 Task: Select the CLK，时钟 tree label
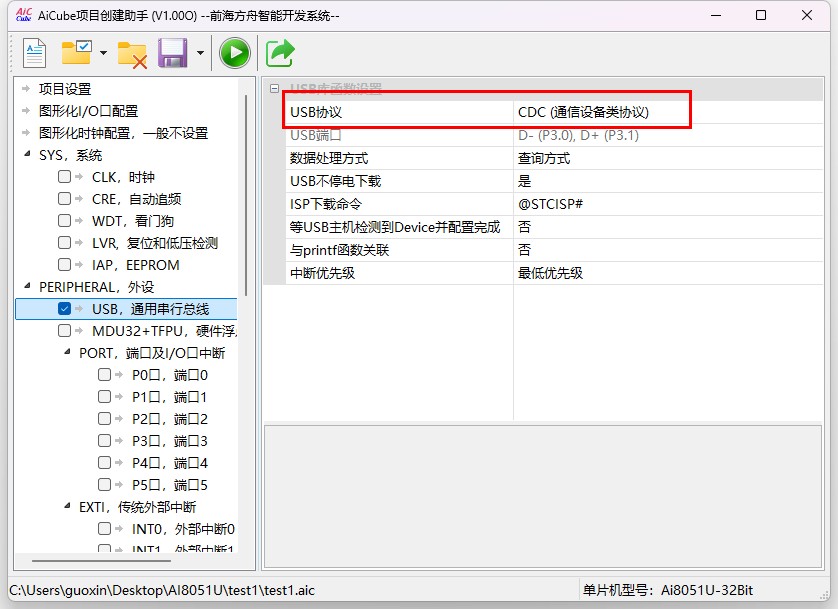[123, 177]
